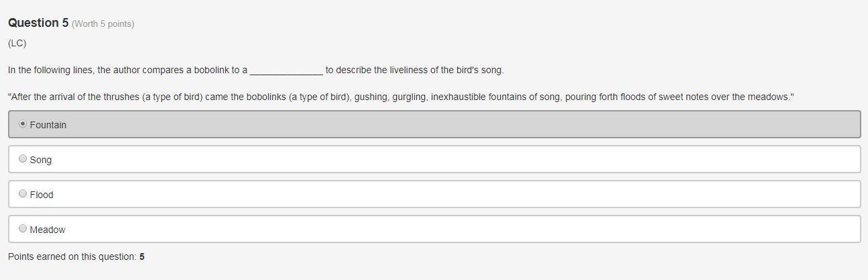The height and width of the screenshot is (280, 868).
Task: Select the Flood radio button
Action: click(23, 194)
